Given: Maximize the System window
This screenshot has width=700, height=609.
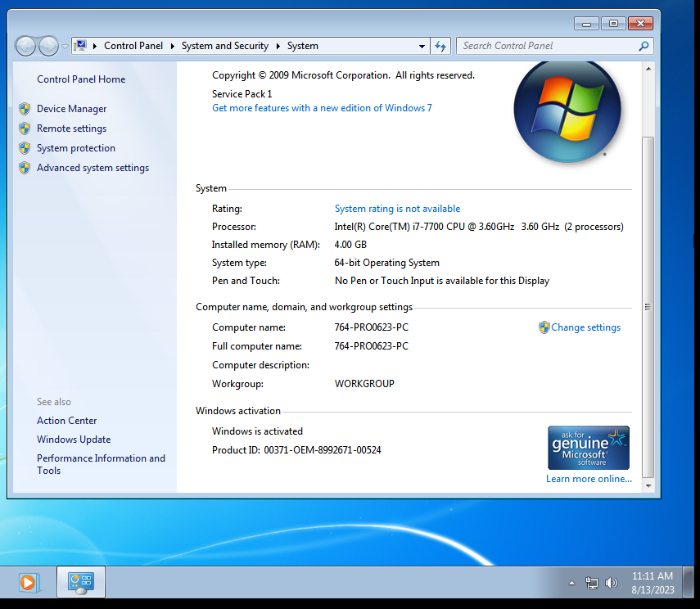Looking at the screenshot, I should pyautogui.click(x=613, y=24).
